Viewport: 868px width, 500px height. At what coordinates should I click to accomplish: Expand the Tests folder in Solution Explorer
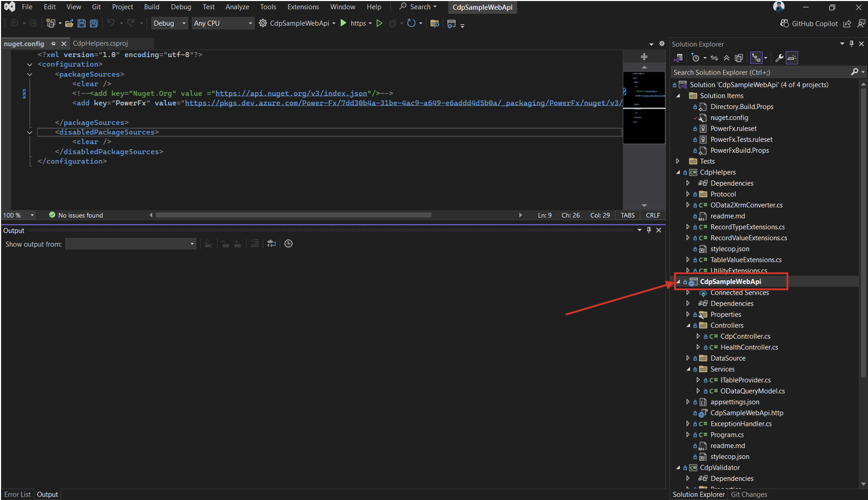coord(678,161)
